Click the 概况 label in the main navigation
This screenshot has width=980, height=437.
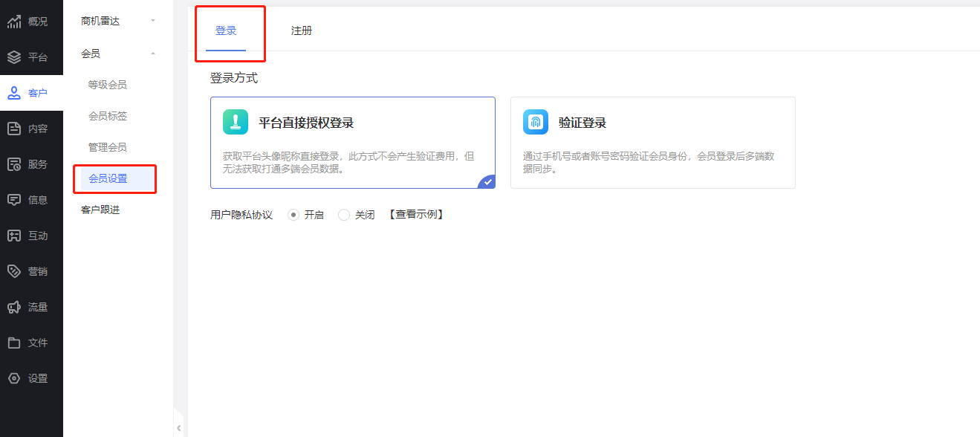point(38,22)
